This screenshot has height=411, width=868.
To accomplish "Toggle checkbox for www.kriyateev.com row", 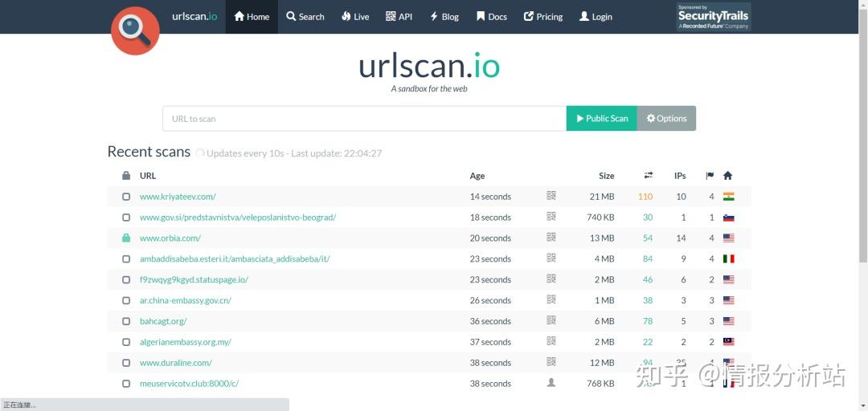I will click(x=126, y=197).
